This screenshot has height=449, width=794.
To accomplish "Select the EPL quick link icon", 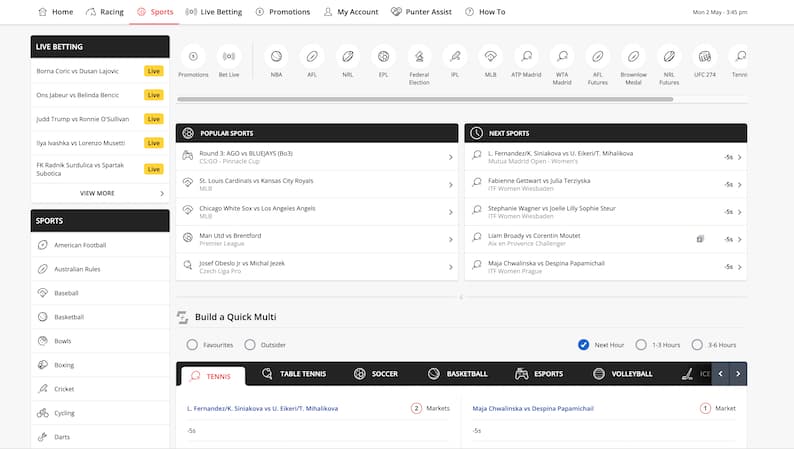I will (383, 57).
